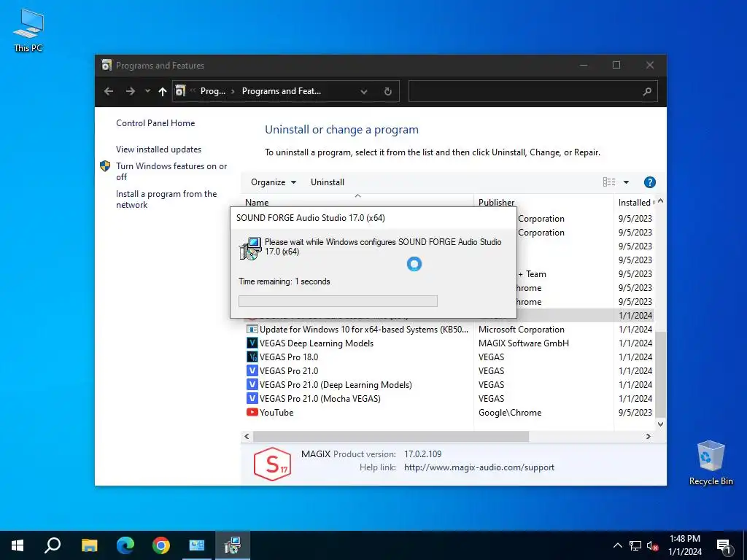The image size is (747, 560).
Task: Click the horizontal scrollbar left arrow
Action: click(247, 436)
